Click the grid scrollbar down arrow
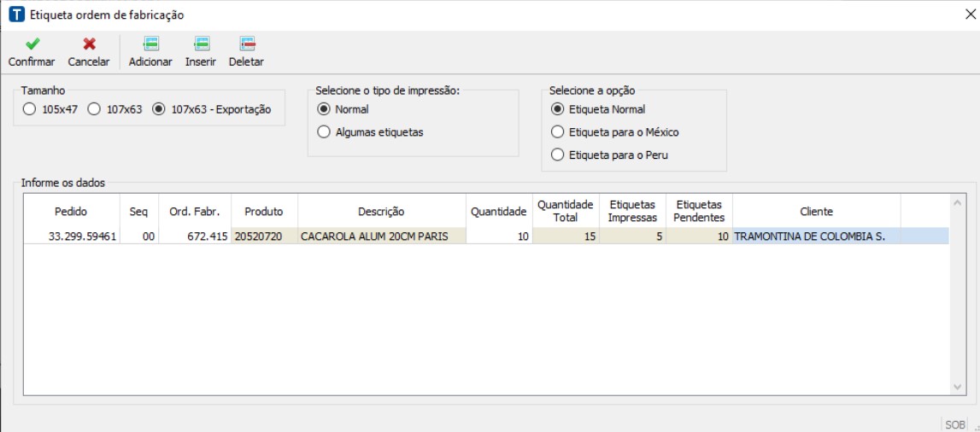 coord(958,387)
